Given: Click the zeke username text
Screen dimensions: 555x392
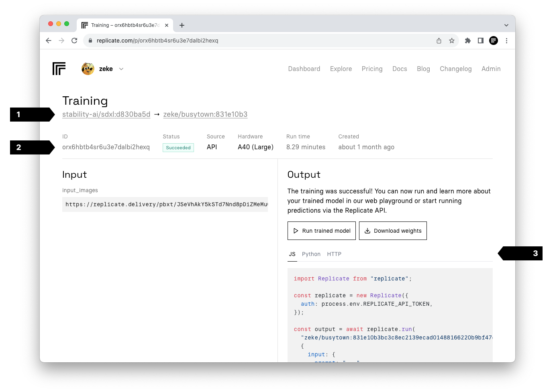Looking at the screenshot, I should click(106, 69).
